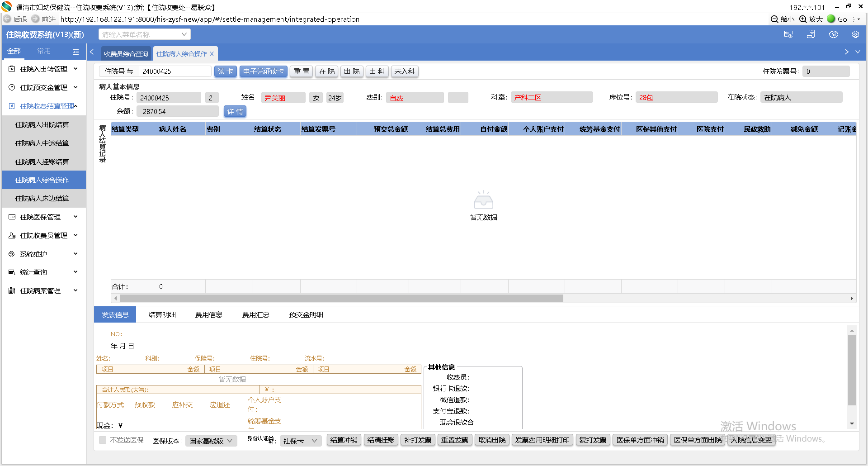Click the back (后退) arrow icon

(7, 19)
